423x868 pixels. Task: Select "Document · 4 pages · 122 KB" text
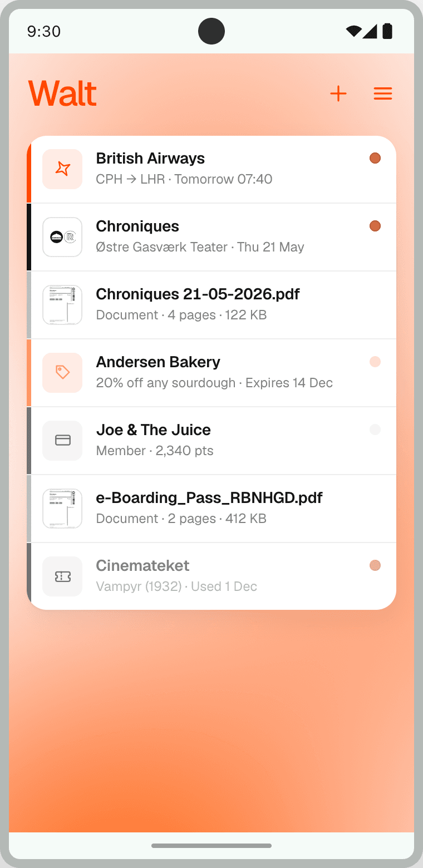pos(181,315)
